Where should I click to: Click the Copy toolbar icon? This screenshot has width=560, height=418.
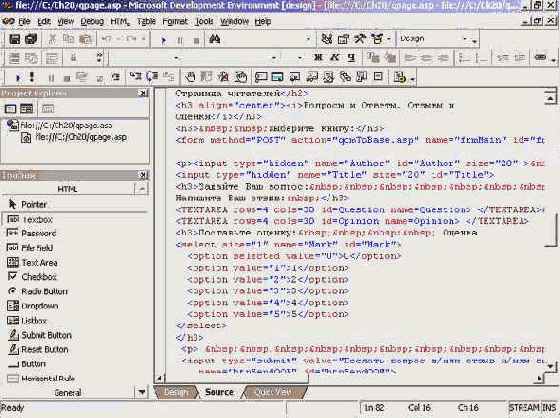(x=68, y=39)
